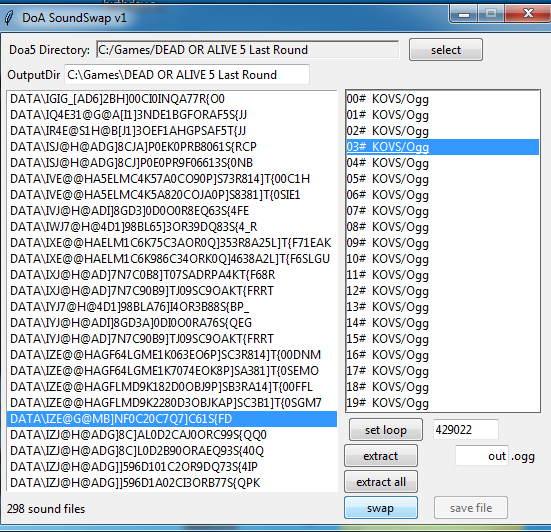
Task: Select file ending in 06613S{0NB
Action: [x=172, y=163]
